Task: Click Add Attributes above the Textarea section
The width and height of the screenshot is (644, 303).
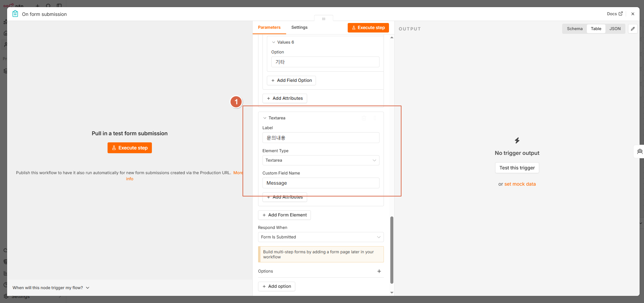Action: pyautogui.click(x=285, y=98)
